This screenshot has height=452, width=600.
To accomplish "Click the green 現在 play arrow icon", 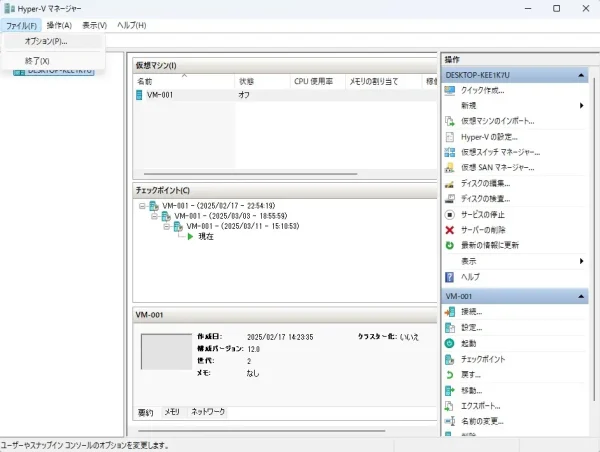I will [x=190, y=237].
